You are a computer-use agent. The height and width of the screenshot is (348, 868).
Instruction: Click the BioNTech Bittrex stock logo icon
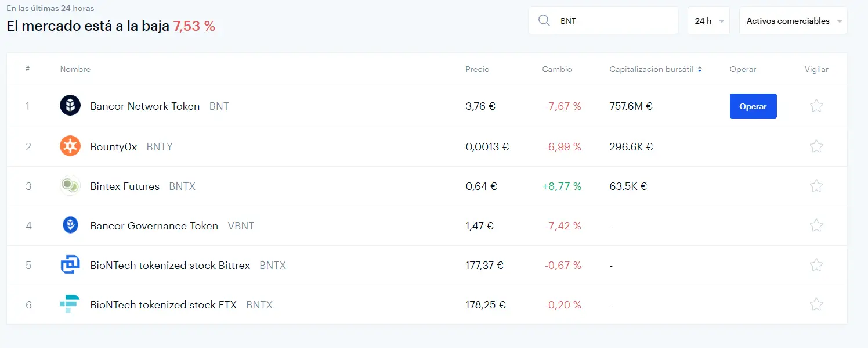(70, 265)
